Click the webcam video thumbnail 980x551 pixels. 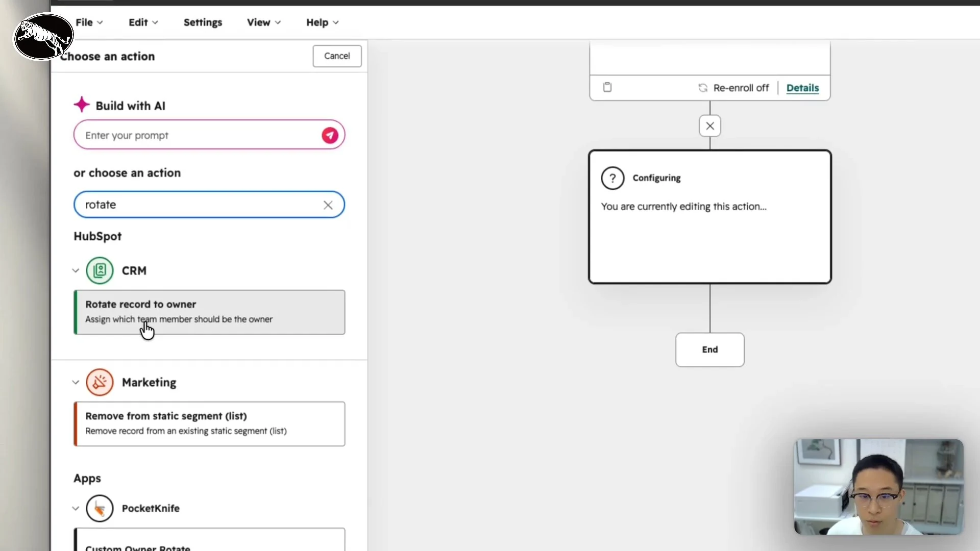(878, 487)
